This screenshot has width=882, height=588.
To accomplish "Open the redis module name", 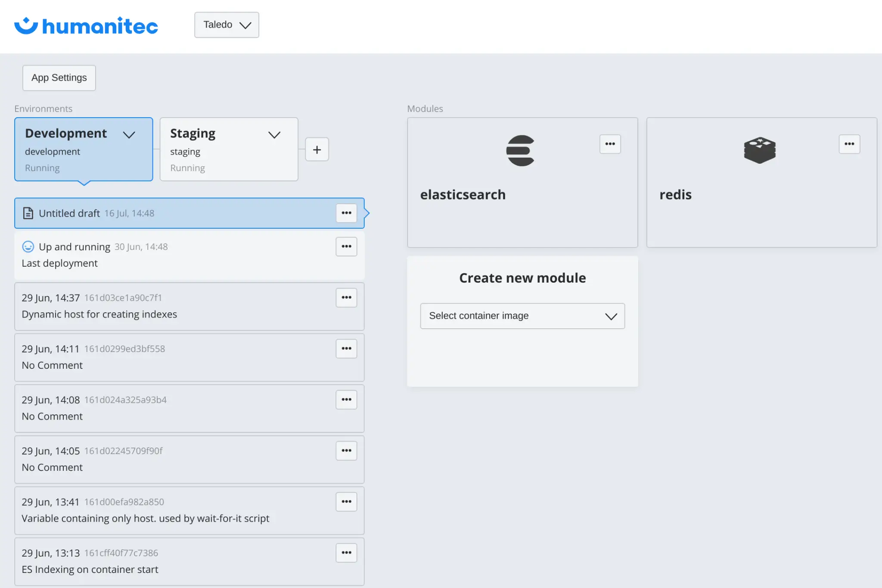I will 675,195.
